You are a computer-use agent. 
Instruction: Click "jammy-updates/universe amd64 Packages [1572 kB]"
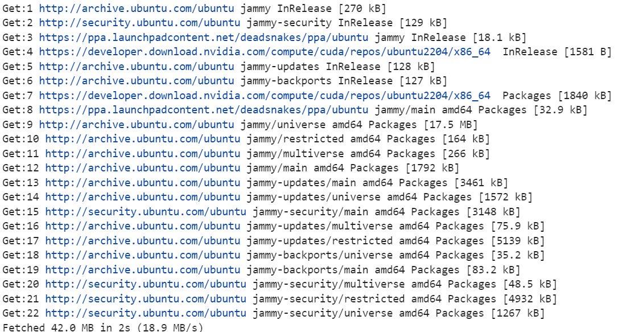389,197
